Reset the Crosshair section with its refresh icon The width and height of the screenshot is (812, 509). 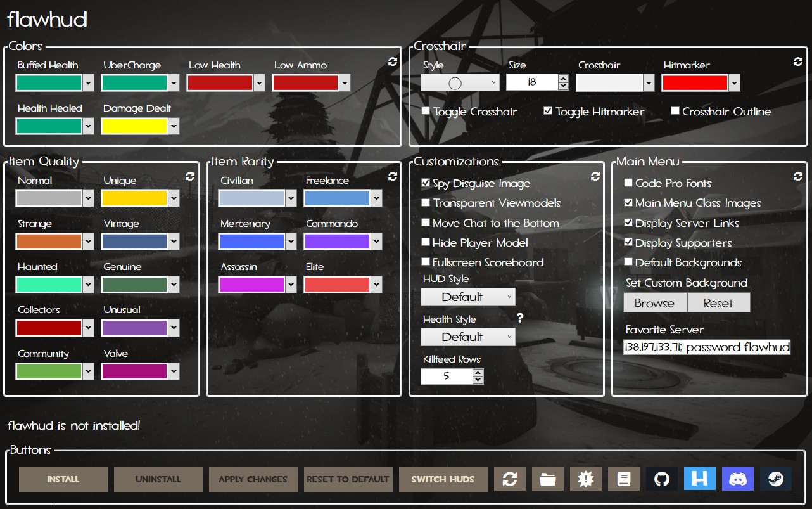[x=798, y=61]
